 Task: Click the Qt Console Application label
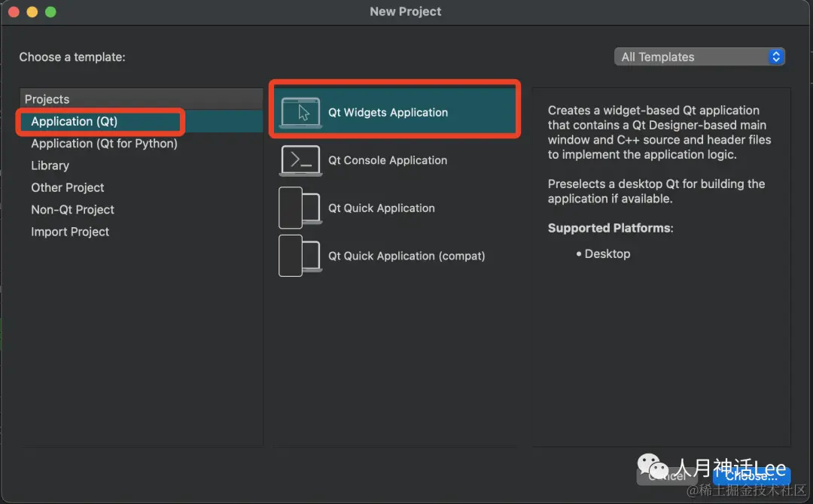click(x=388, y=160)
